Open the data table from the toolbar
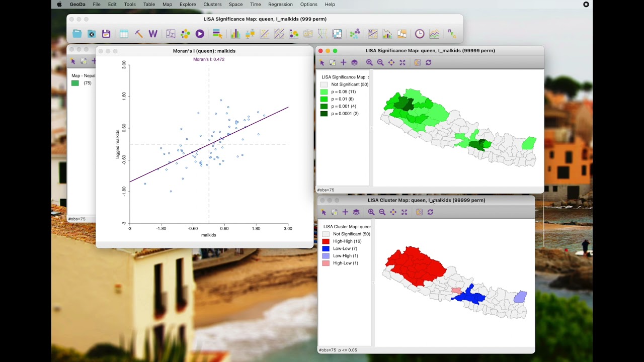Screen dimensions: 644x362 [124, 34]
